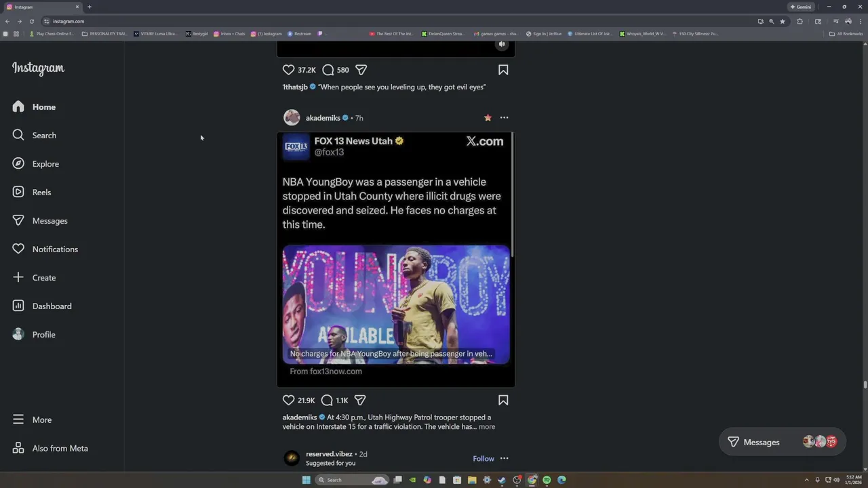Open akademiks profile avatar

pyautogui.click(x=292, y=117)
